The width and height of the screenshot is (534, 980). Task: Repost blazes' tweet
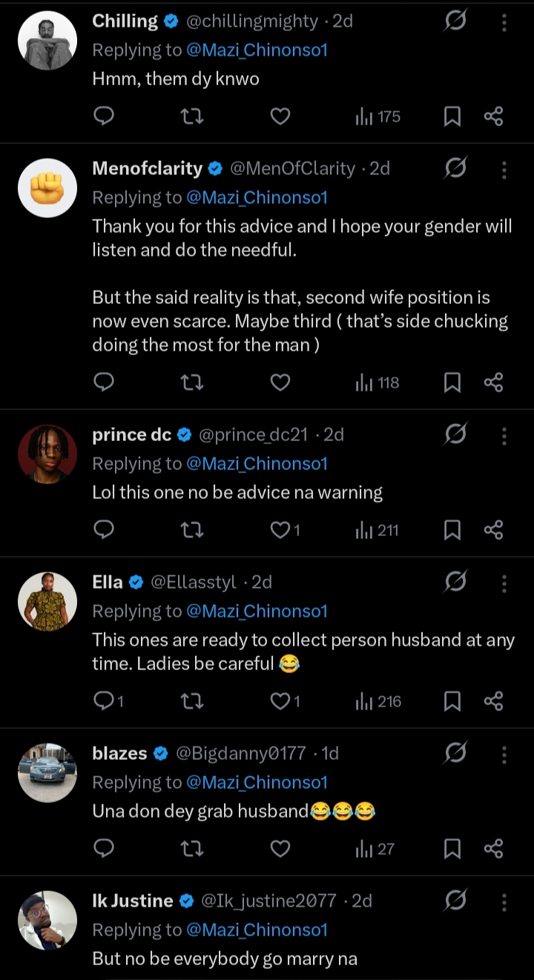tap(192, 849)
